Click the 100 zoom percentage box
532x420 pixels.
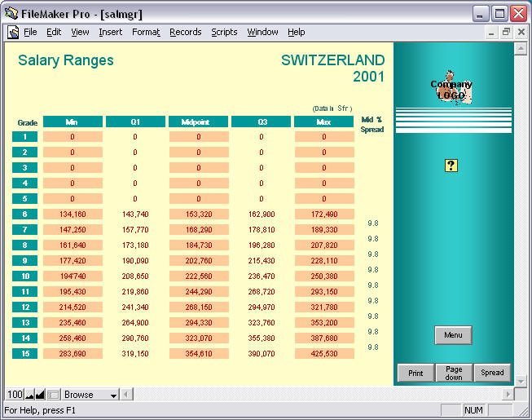15,395
